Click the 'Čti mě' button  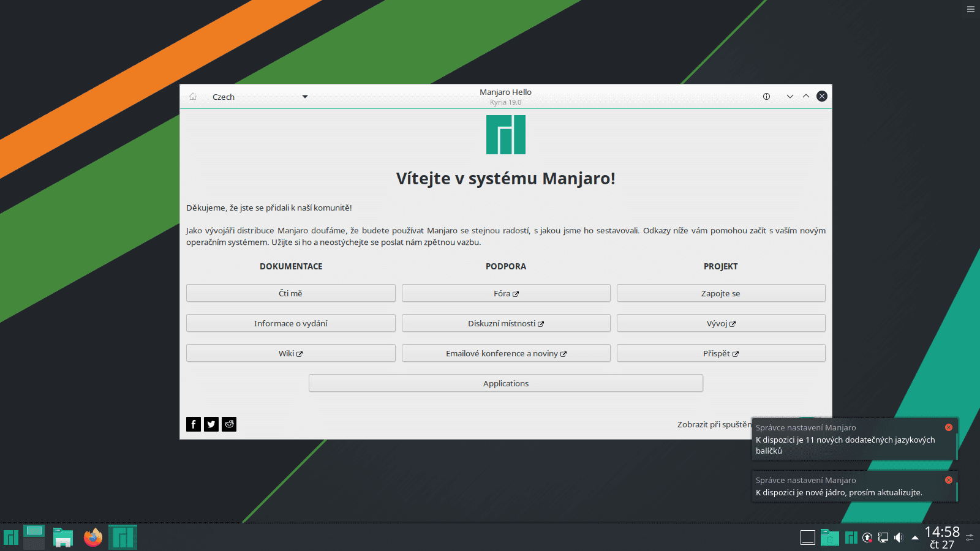pos(290,293)
